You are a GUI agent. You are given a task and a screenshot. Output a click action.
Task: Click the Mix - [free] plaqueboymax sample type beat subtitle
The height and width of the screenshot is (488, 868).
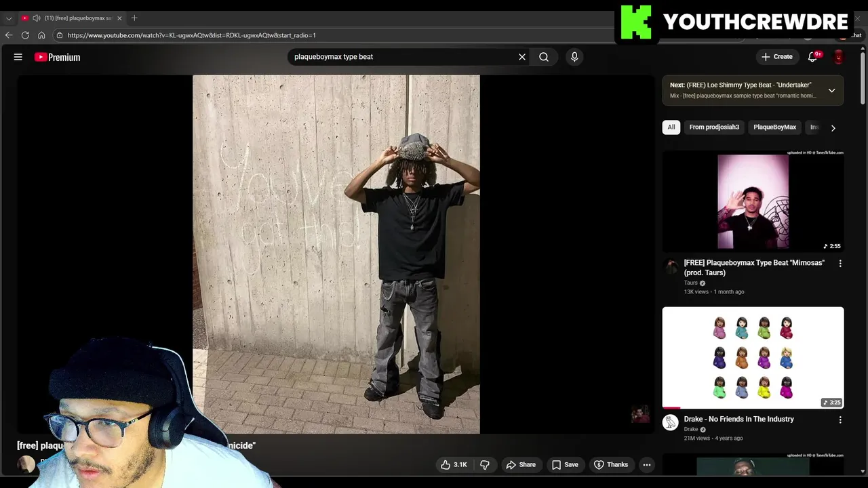coord(743,96)
